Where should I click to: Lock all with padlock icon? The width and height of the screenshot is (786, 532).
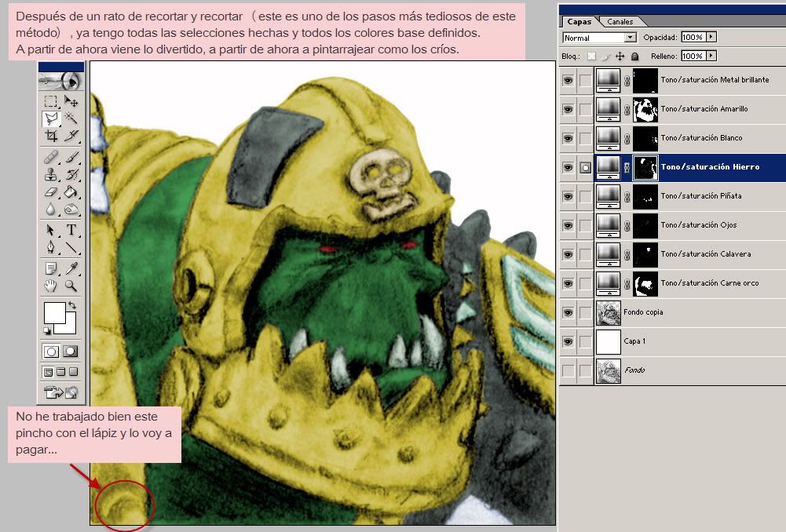[x=634, y=56]
